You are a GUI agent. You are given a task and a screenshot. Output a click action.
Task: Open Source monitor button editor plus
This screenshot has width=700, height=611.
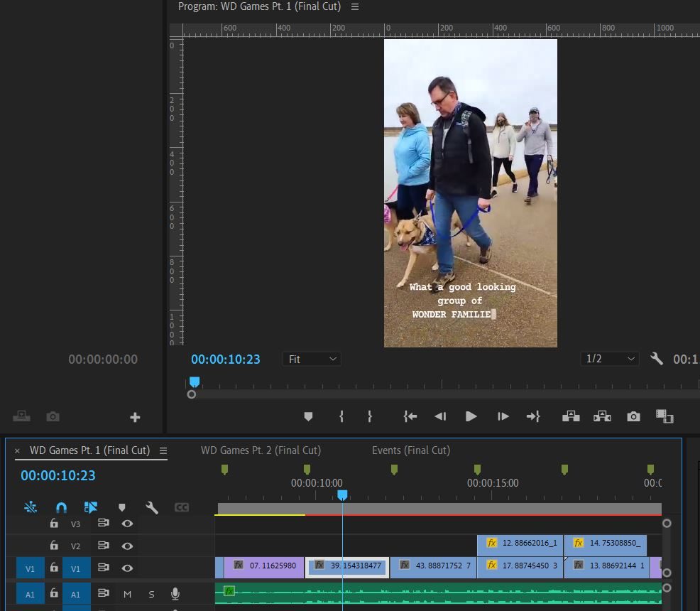pos(135,417)
